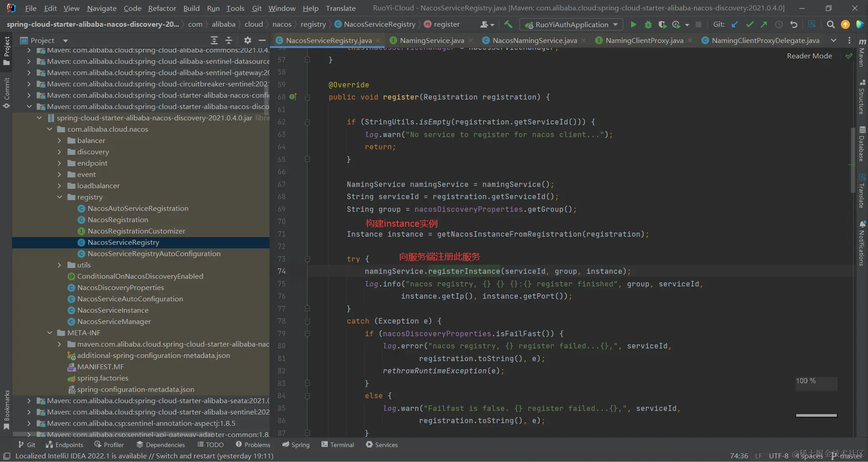Screen dimensions: 868x462
Task: Select NacosServiceManager class in the project tree
Action: pos(114,322)
